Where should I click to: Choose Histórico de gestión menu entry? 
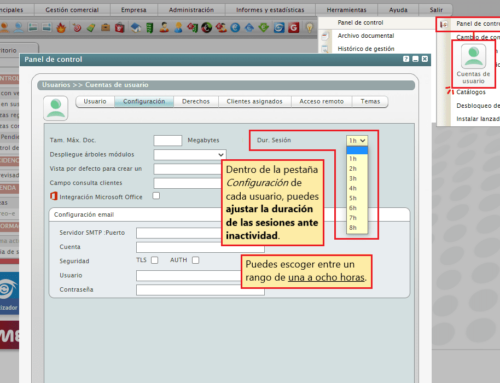click(366, 49)
